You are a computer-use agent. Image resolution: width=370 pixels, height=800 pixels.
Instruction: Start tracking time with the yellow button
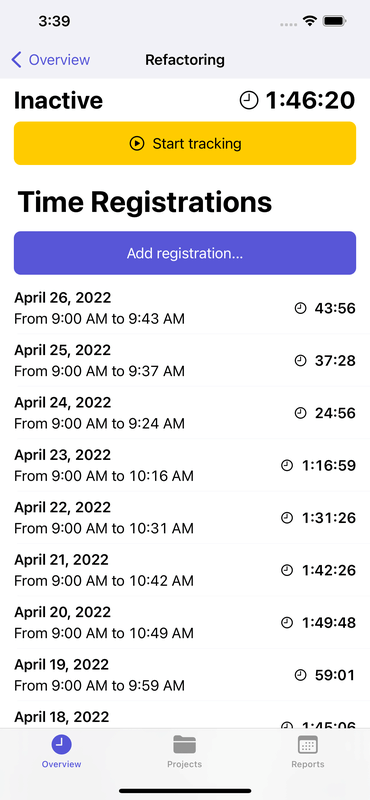point(185,143)
